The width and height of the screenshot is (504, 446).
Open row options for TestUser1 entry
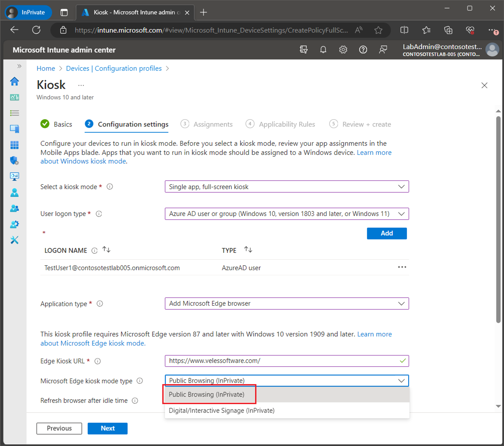coord(402,267)
